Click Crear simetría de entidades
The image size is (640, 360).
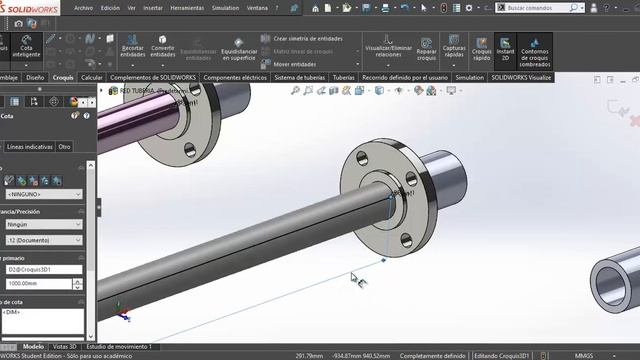coord(302,38)
